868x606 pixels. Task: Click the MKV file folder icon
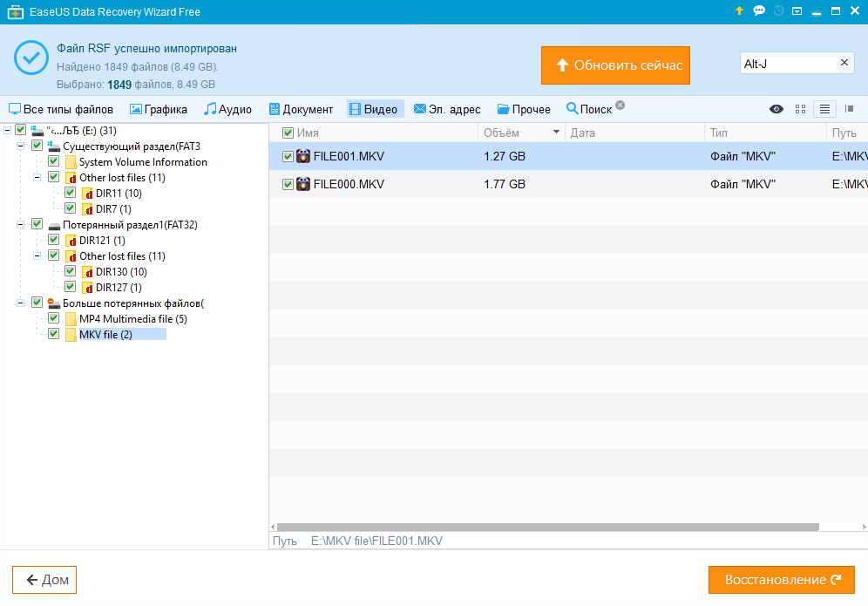coord(71,335)
